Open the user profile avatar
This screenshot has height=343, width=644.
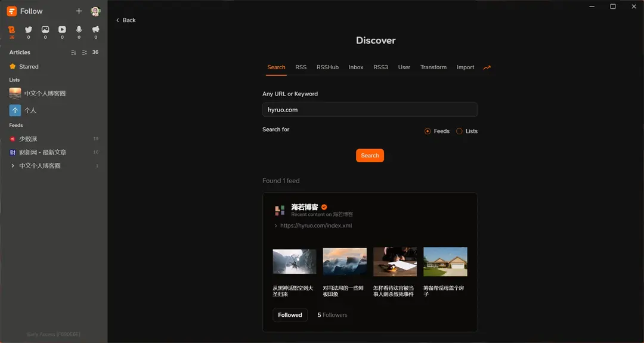click(x=95, y=11)
